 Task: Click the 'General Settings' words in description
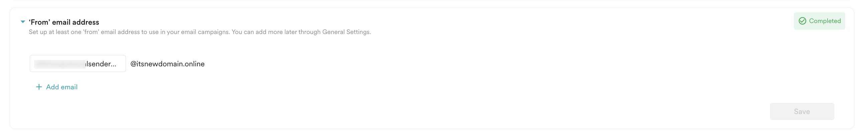346,32
